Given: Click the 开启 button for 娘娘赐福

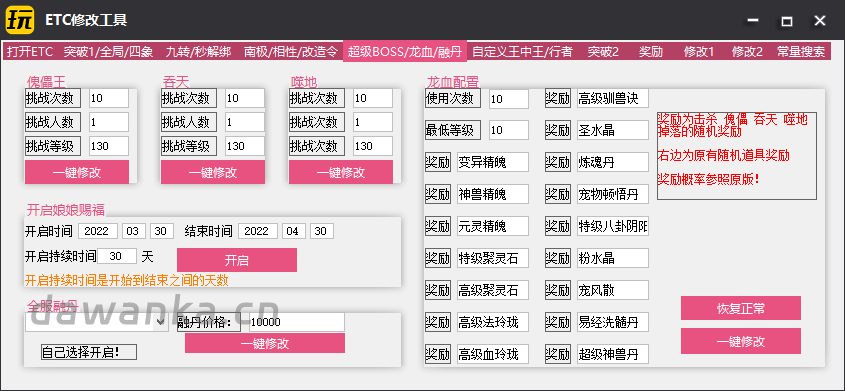Looking at the screenshot, I should tap(237, 260).
